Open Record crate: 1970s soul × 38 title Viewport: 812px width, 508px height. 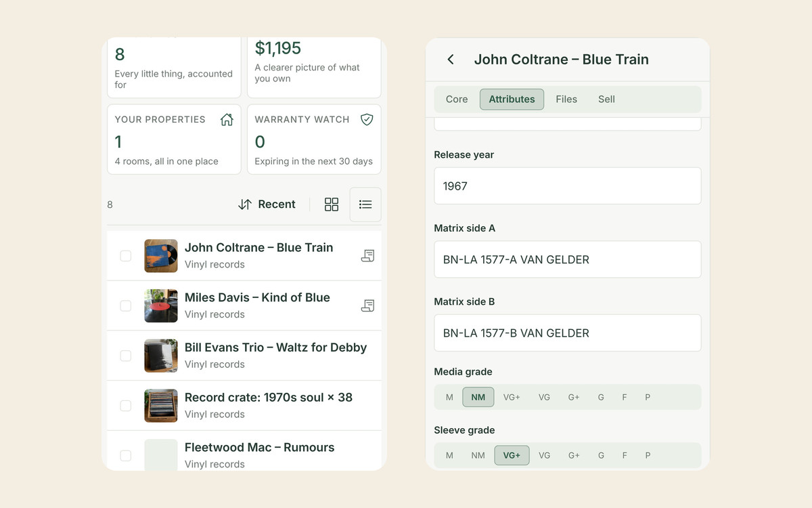269,398
